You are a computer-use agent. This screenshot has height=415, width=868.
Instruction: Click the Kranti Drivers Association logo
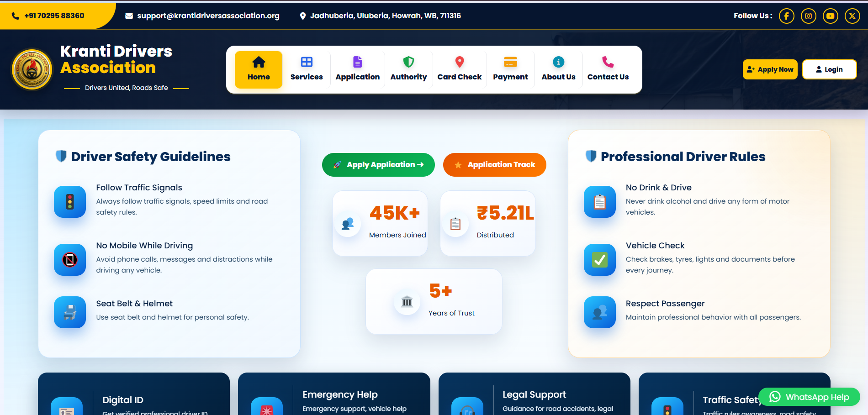point(32,69)
